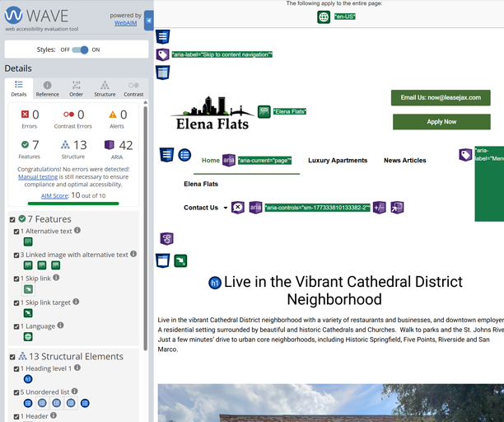Uncheck the 1 Header checkbox
This screenshot has width=504, height=422.
16,416
